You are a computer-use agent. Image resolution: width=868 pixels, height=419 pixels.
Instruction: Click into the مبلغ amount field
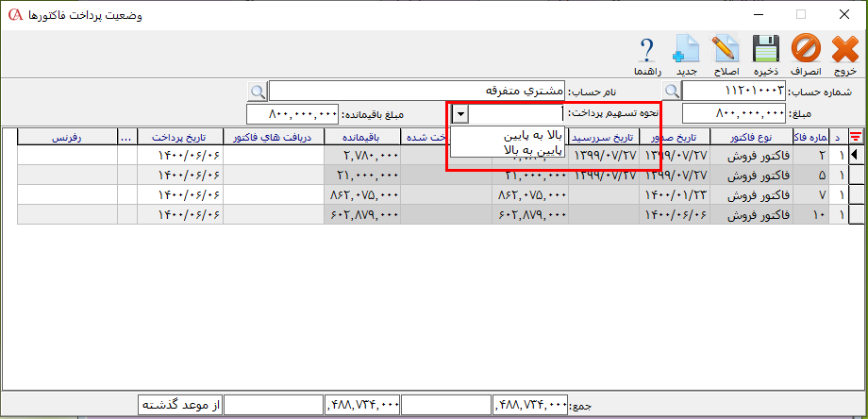click(733, 114)
